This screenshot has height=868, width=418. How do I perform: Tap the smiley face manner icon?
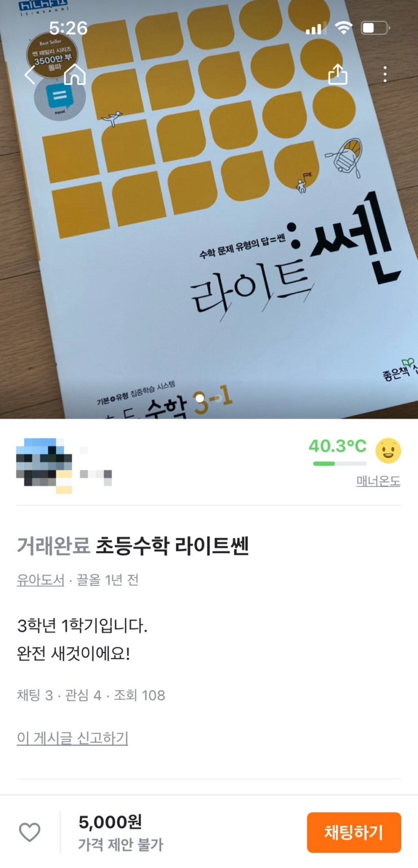388,450
